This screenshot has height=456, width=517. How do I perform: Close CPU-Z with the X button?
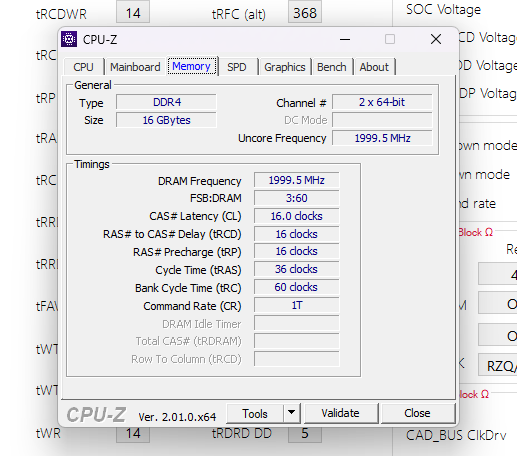436,39
